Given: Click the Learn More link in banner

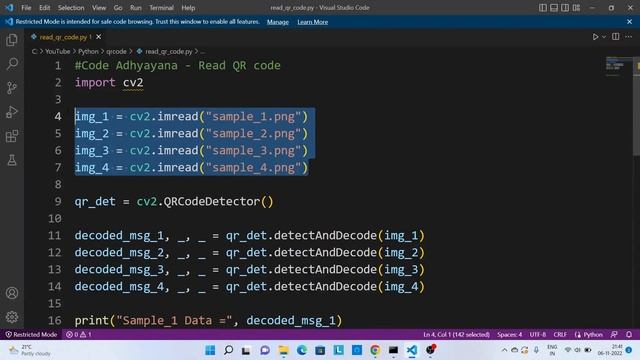Looking at the screenshot, I should click(x=313, y=22).
